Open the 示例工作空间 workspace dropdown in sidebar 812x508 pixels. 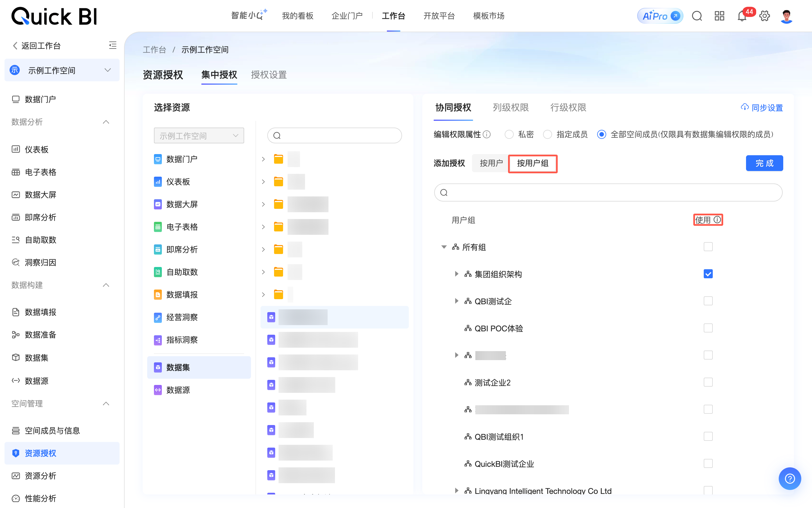pyautogui.click(x=62, y=70)
